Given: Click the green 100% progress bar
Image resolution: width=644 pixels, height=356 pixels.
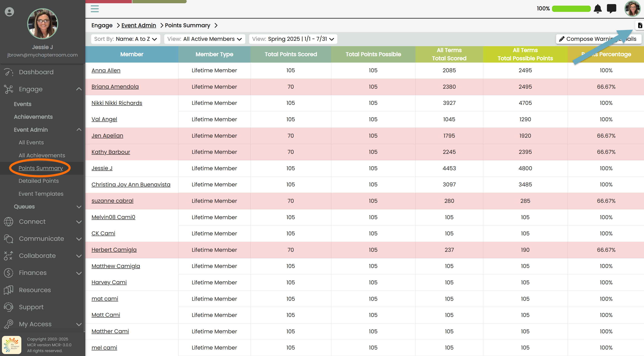Looking at the screenshot, I should 571,9.
